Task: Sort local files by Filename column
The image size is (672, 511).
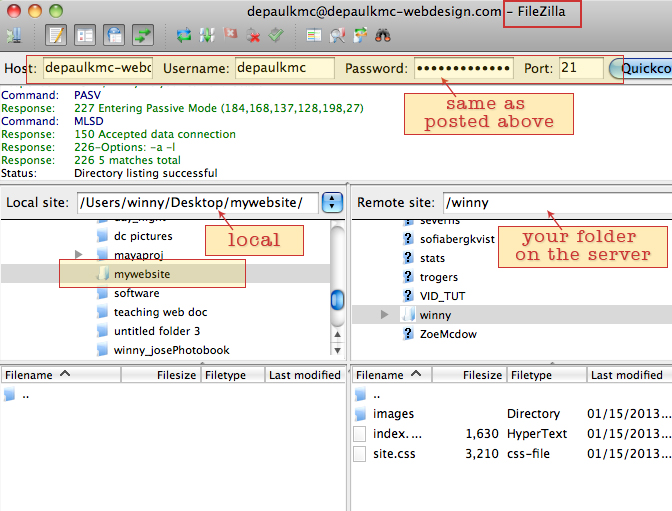Action: [61, 375]
